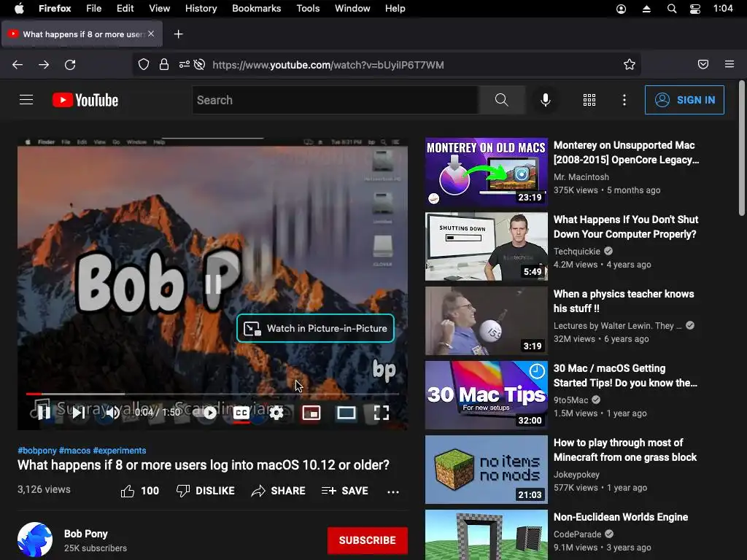Open YouTube settings three-dot menu

coord(624,100)
